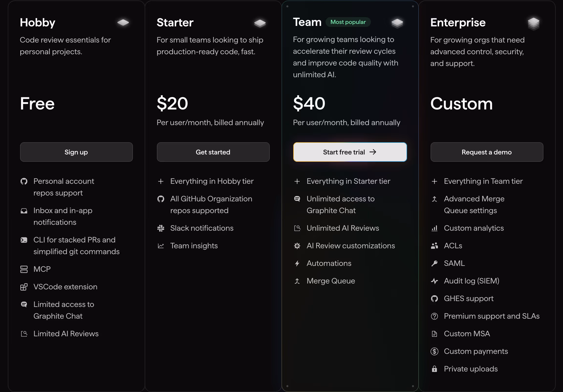
Task: Click key icon next to SAML
Action: point(434,263)
